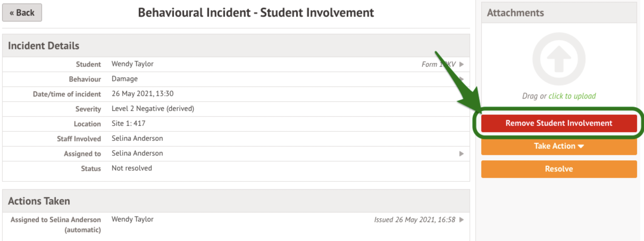Click Assigned to Selina Anderson value
The width and height of the screenshot is (644, 241).
coord(137,153)
